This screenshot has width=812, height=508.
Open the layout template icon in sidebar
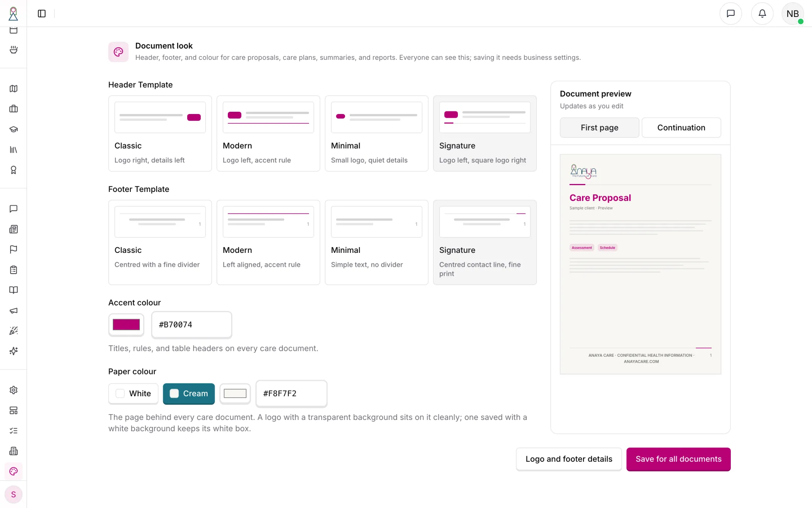tap(14, 410)
